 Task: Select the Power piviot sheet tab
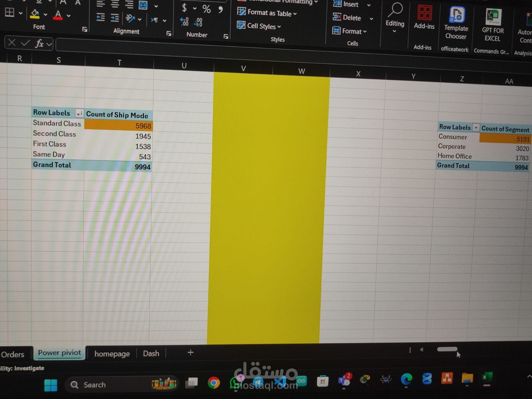coord(60,353)
